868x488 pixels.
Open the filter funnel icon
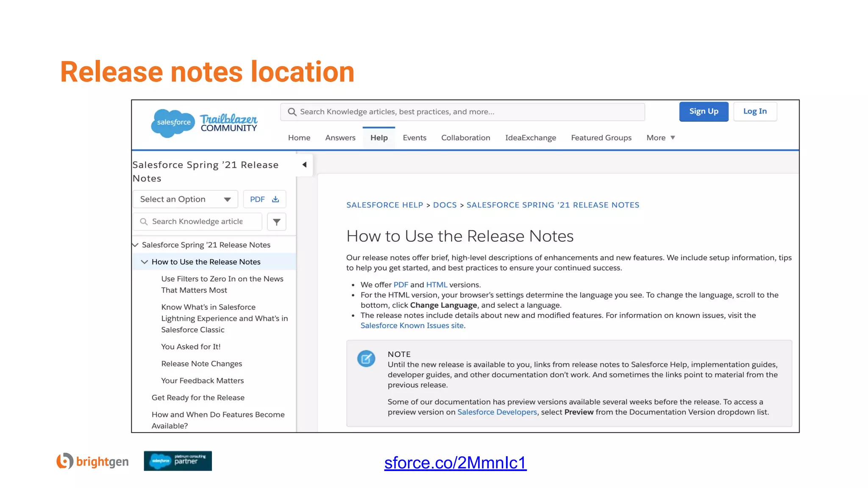(x=277, y=222)
